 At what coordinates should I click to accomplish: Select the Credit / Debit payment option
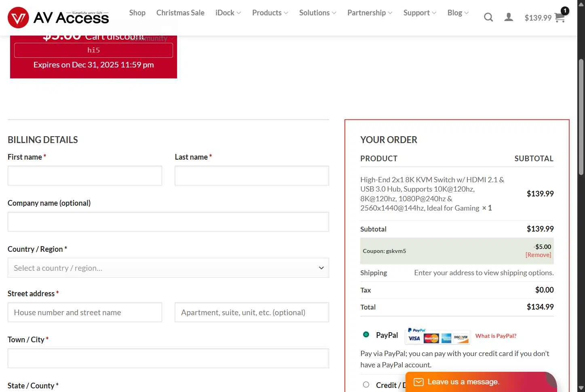click(366, 385)
